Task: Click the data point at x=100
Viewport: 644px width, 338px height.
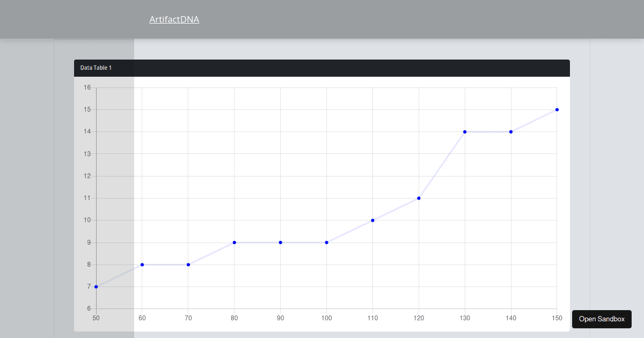Action: coord(327,243)
